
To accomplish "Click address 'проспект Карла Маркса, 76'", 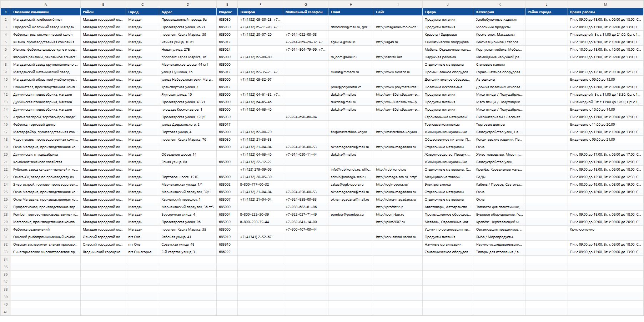I will click(188, 140).
